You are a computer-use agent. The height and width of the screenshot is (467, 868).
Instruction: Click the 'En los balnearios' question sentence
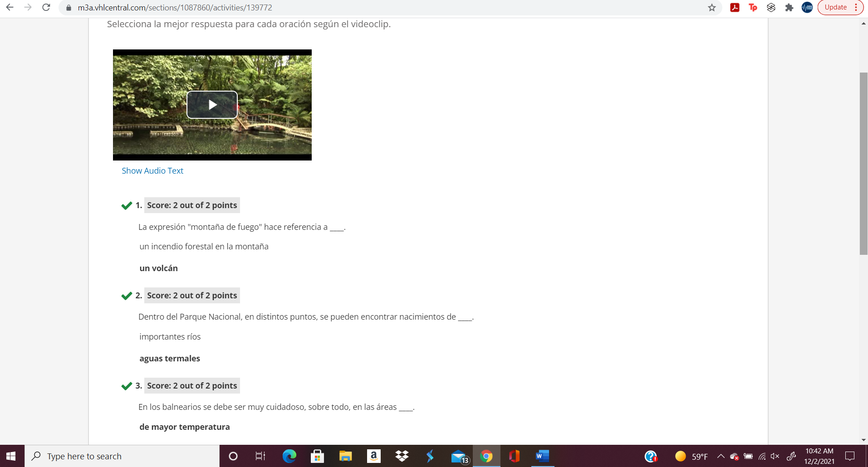[x=276, y=407]
